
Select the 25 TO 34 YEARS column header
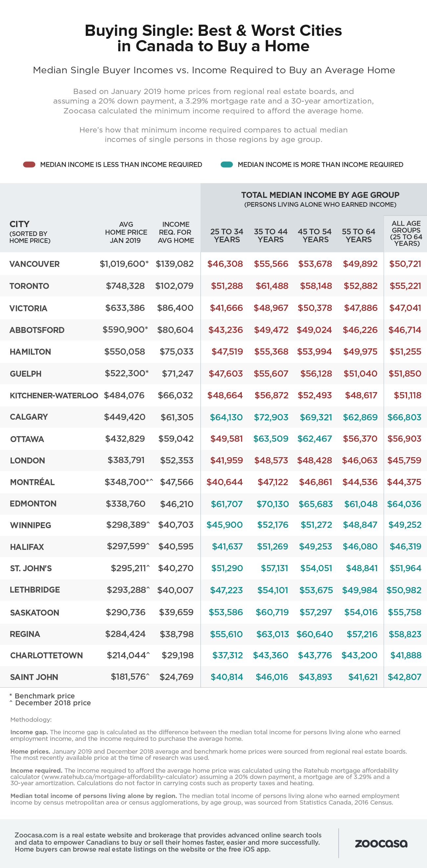[x=227, y=236]
